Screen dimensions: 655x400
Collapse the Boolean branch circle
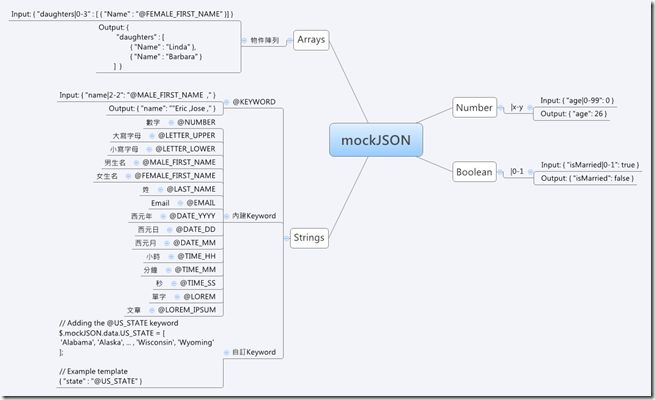(x=500, y=172)
